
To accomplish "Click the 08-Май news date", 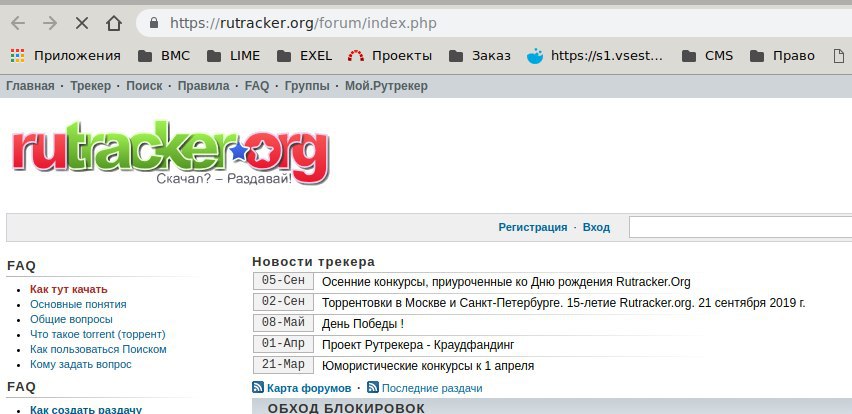I will (283, 323).
